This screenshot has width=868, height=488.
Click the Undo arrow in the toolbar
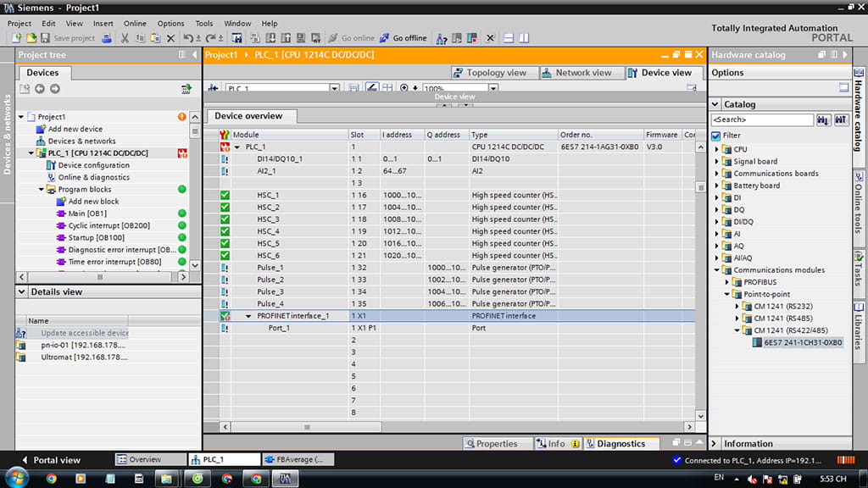[188, 38]
